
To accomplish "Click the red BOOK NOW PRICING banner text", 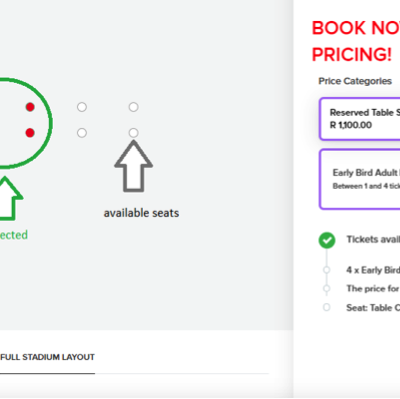I will click(x=356, y=41).
